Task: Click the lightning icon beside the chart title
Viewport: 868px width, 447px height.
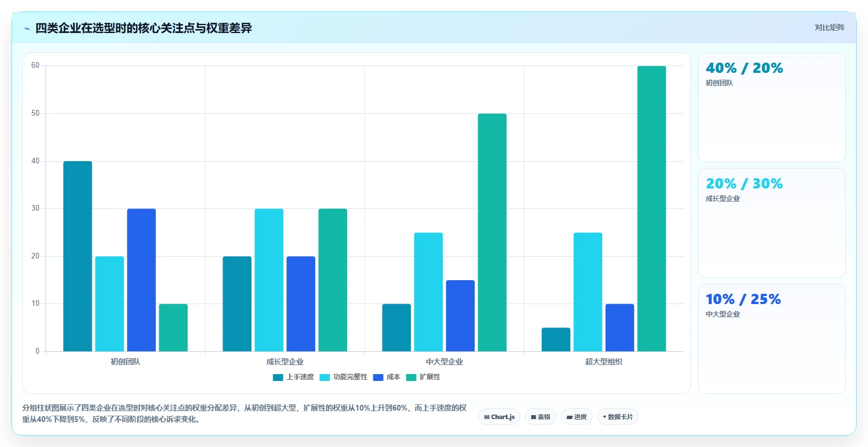Action: [27, 28]
